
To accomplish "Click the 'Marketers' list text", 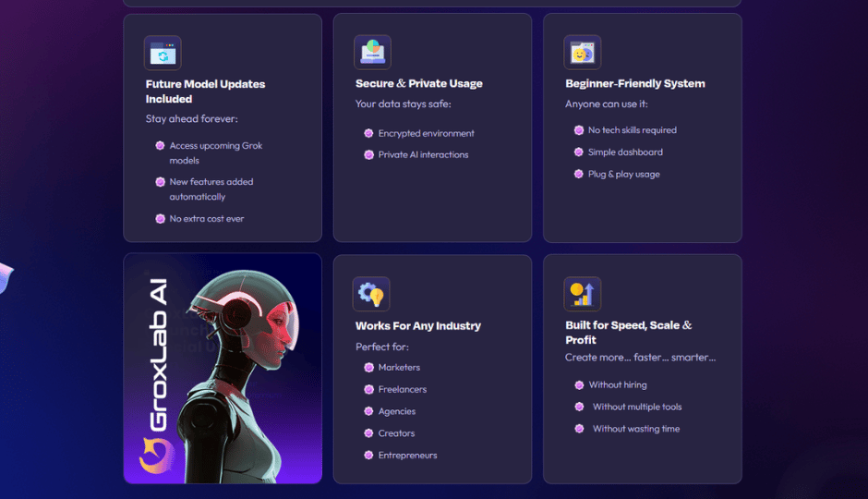I will tap(399, 367).
